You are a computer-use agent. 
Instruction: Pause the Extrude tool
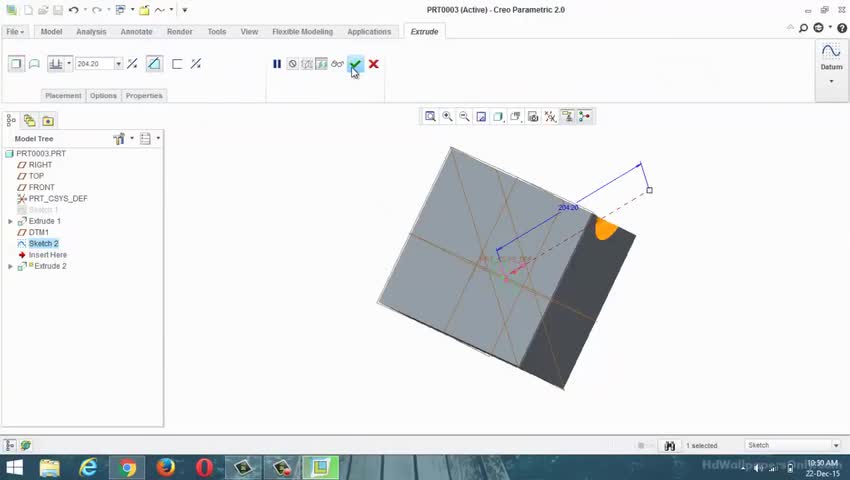click(x=277, y=64)
